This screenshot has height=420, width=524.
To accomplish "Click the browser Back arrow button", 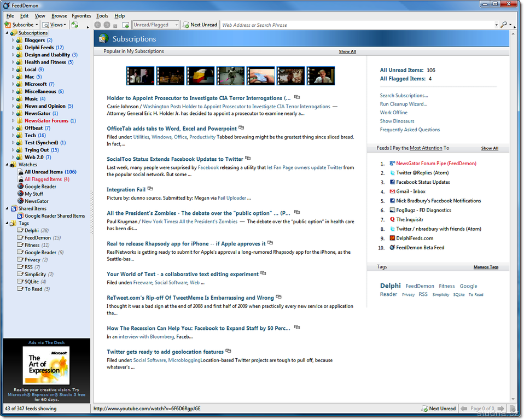I will (97, 25).
